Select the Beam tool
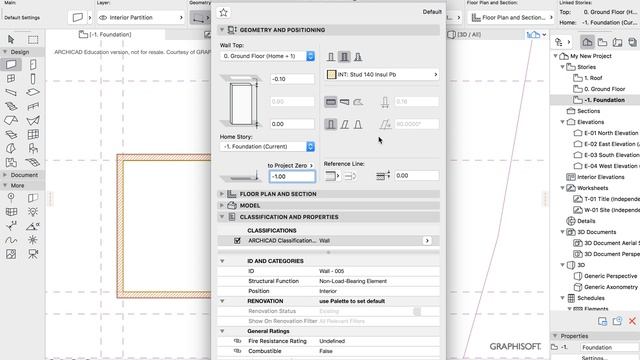This screenshot has width=640, height=360. point(11,93)
